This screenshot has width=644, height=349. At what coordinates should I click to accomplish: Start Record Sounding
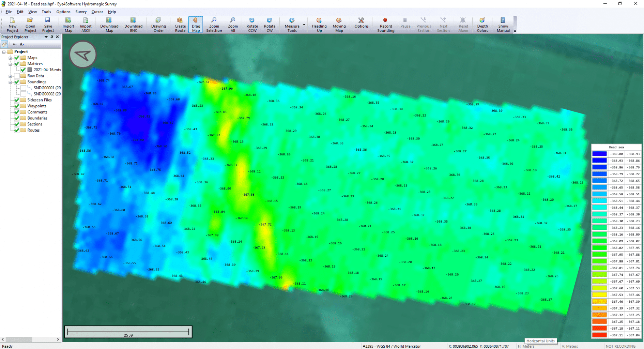point(386,25)
